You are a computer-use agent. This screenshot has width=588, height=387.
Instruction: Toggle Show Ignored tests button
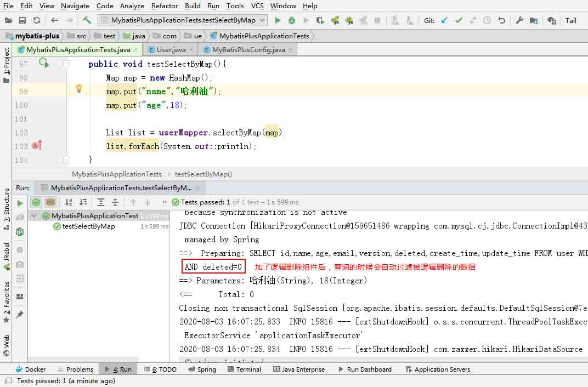50,202
